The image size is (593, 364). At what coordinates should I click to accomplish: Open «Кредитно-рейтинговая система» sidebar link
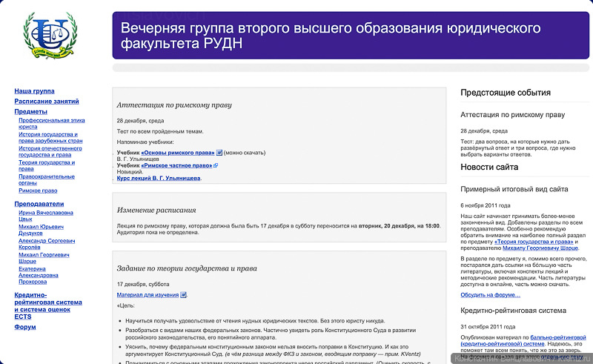[x=48, y=302]
